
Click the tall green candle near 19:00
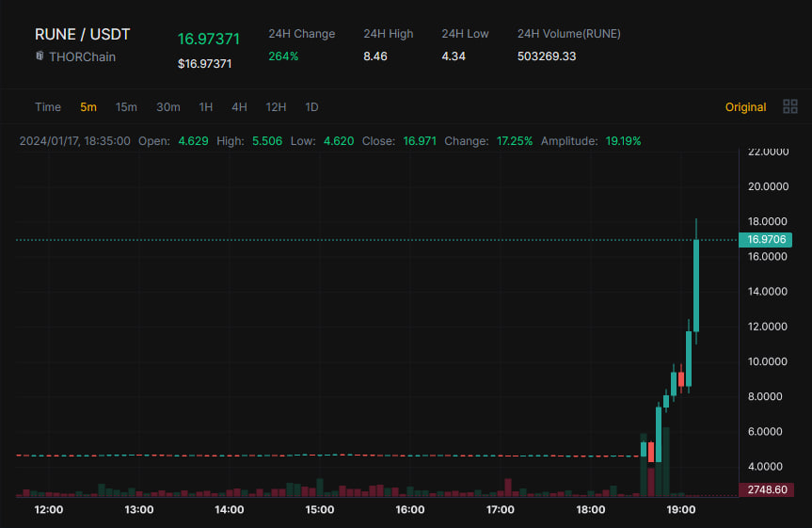point(696,285)
